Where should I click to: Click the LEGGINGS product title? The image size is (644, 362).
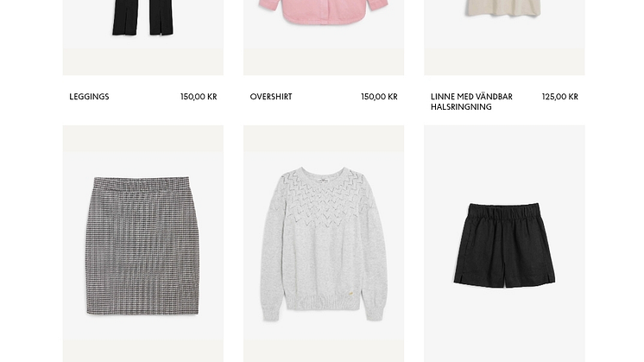[x=89, y=97]
